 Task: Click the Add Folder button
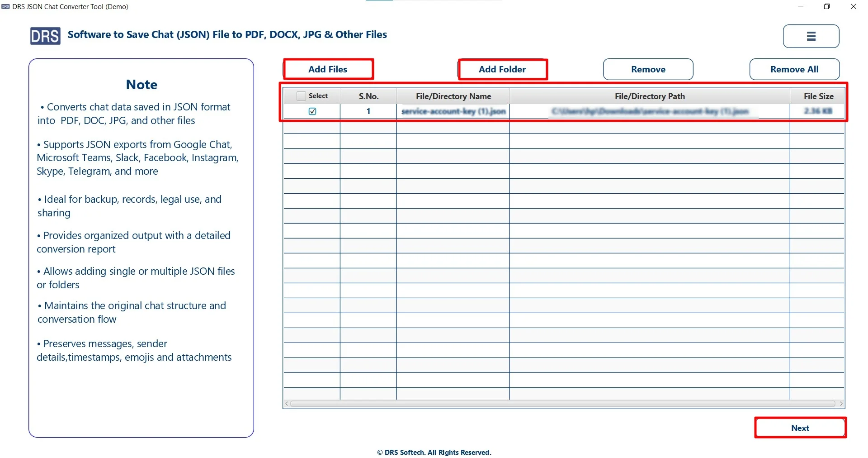pos(502,69)
